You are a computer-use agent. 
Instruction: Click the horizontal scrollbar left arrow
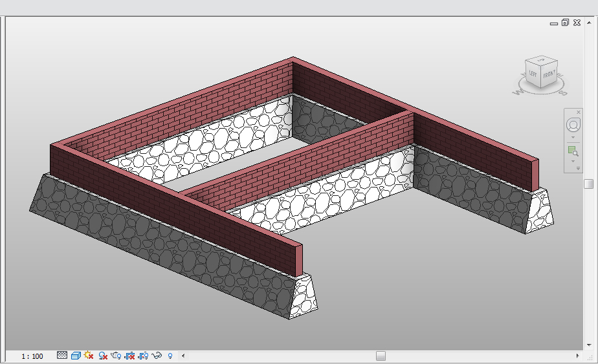183,356
